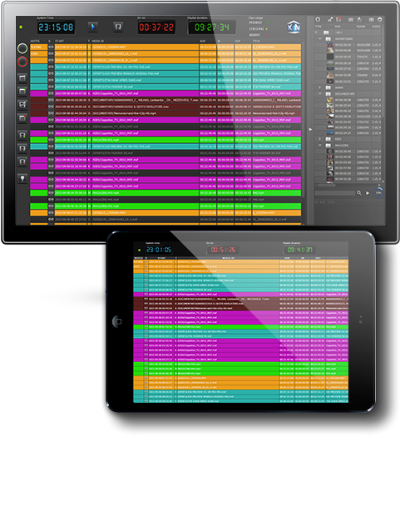This screenshot has height=532, width=400.
Task: Click the first grid view icon in browser toolbar
Action: tap(351, 19)
